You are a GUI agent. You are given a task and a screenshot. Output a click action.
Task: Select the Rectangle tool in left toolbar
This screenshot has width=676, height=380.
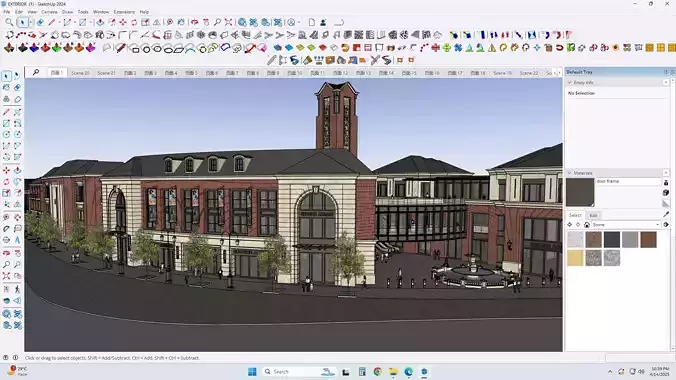click(6, 123)
